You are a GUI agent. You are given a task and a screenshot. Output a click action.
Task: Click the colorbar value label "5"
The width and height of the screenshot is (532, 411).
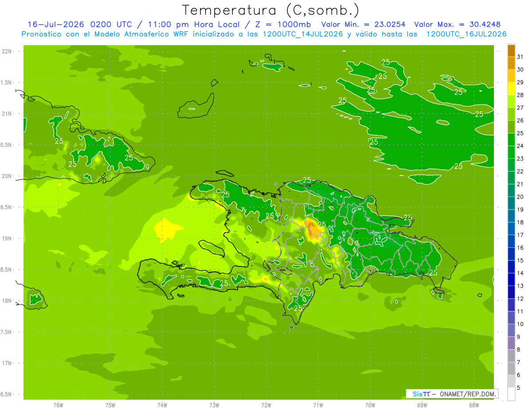519,388
